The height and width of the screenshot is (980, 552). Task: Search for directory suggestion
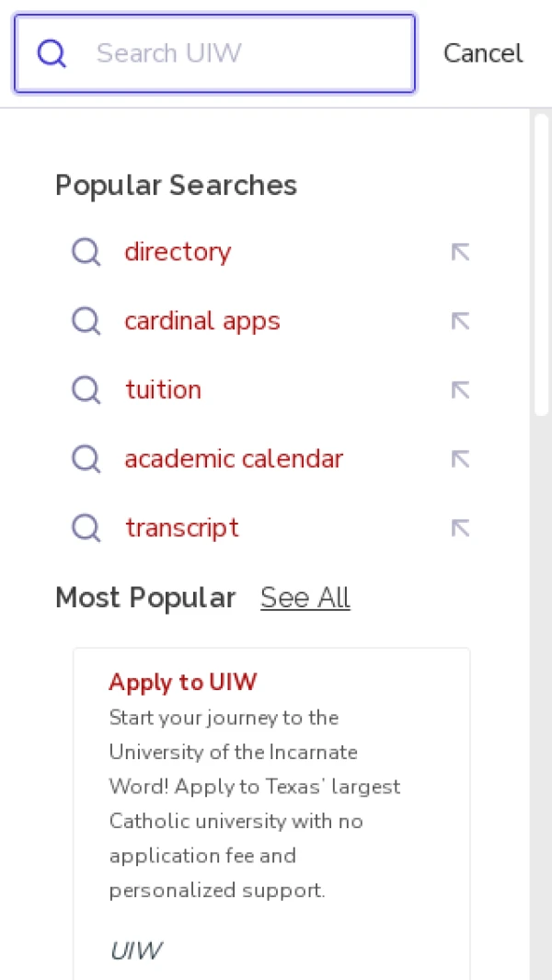178,252
